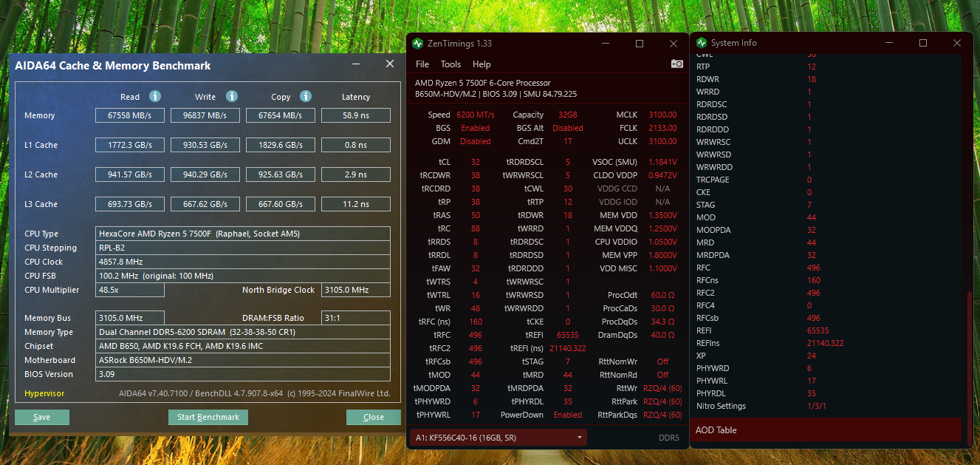Click the VSOC (SMU) 1.1841V value

pyautogui.click(x=662, y=162)
